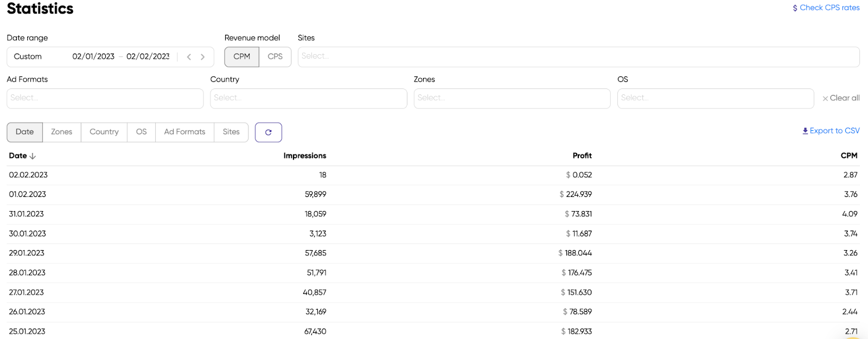Screen dimensions: 868x339
Task: Expand the Ad Formats filter dropdown
Action: (105, 98)
